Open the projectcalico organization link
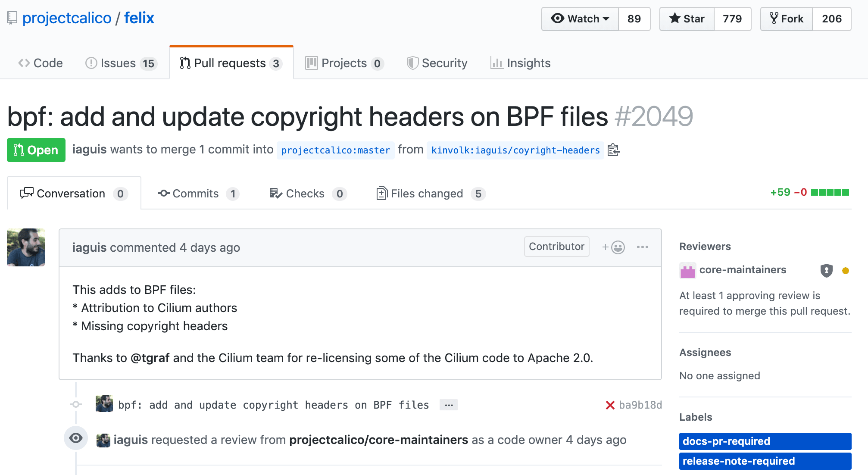This screenshot has width=868, height=475. (67, 18)
